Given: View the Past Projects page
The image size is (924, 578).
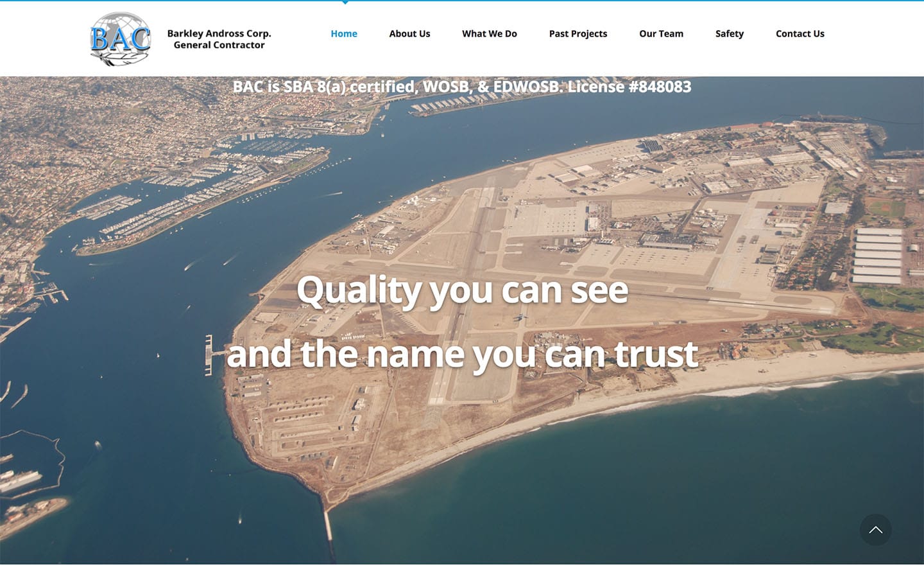Looking at the screenshot, I should click(578, 33).
